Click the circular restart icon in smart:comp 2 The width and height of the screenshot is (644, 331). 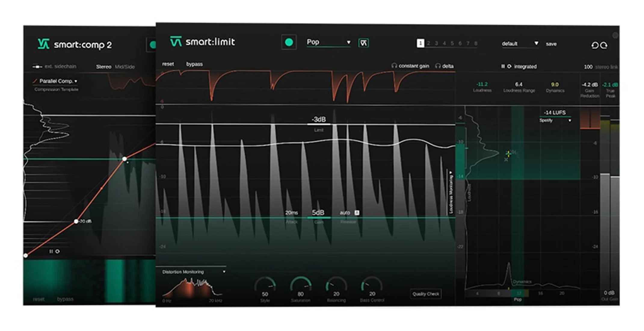57,251
